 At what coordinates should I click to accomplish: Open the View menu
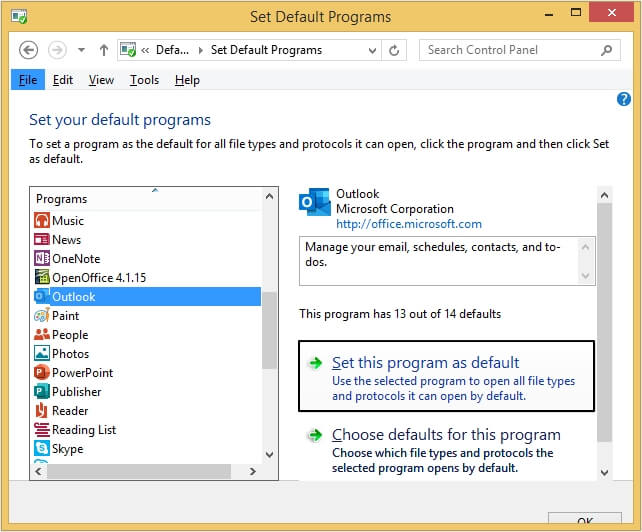(101, 80)
